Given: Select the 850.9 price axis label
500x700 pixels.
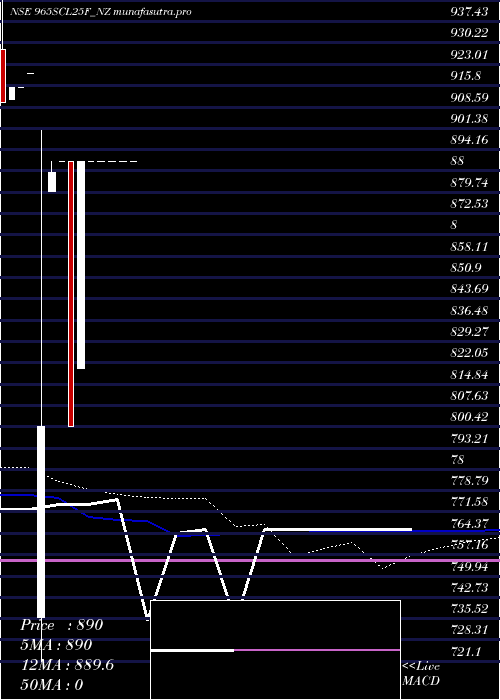Looking at the screenshot, I should pos(466,267).
